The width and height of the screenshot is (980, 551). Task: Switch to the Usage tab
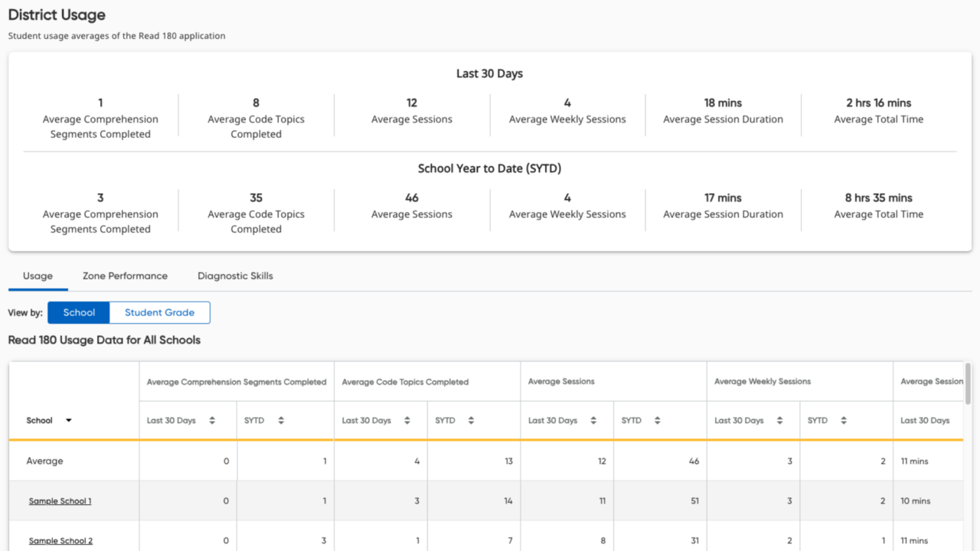[38, 276]
